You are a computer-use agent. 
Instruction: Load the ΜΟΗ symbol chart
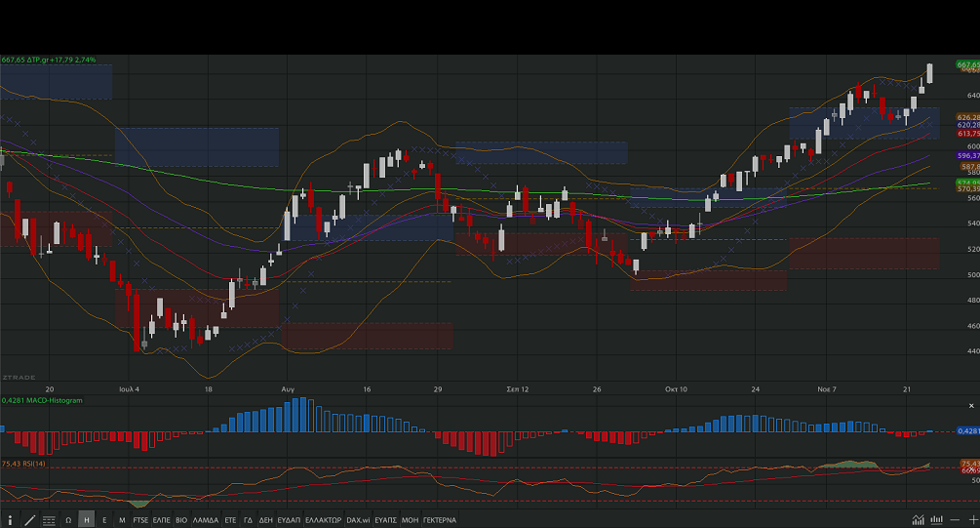(410, 520)
